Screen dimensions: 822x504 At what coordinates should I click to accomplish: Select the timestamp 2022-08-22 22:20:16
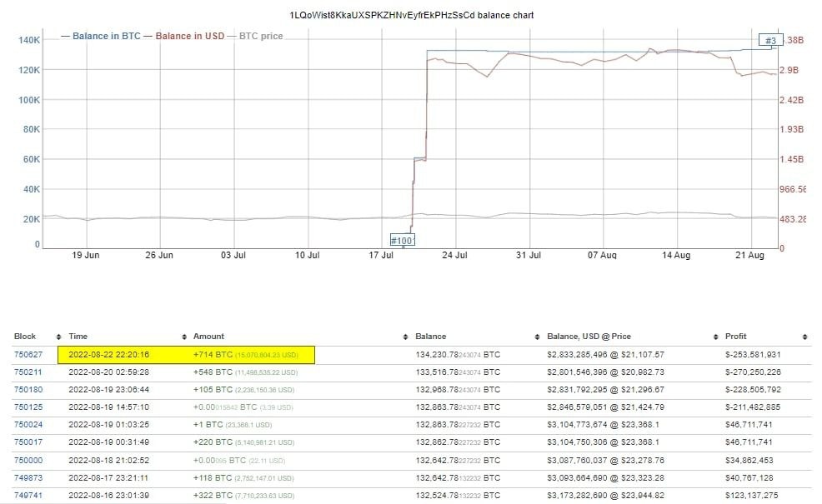click(109, 355)
